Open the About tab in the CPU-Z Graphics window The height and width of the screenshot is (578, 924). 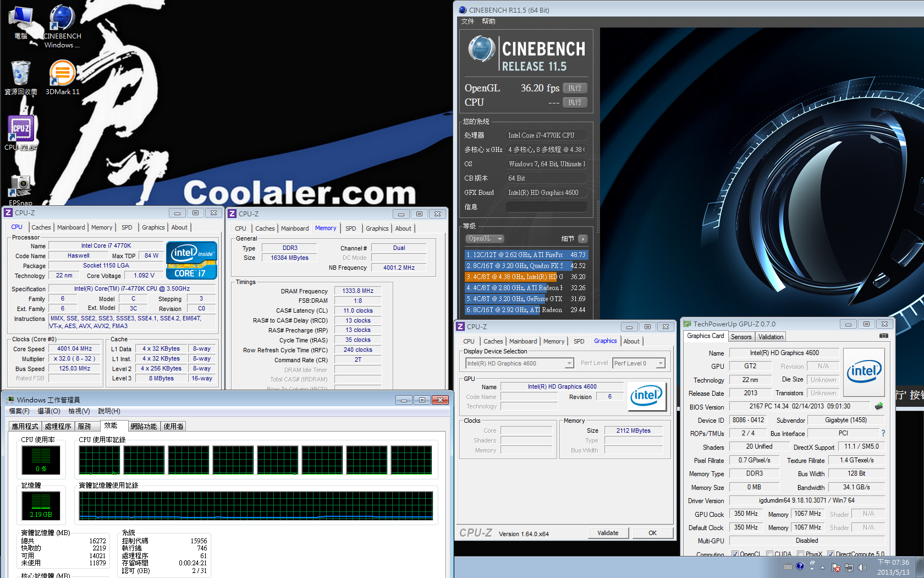[631, 341]
